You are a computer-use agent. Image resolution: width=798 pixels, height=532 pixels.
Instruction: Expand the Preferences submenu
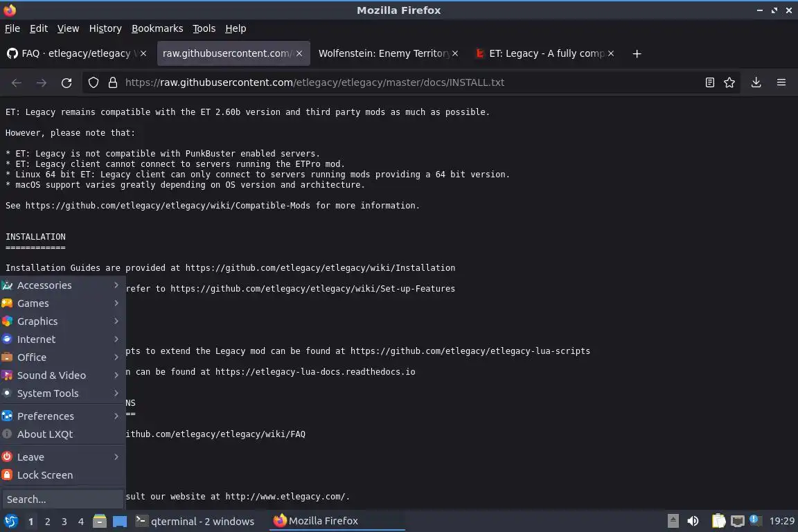point(62,416)
